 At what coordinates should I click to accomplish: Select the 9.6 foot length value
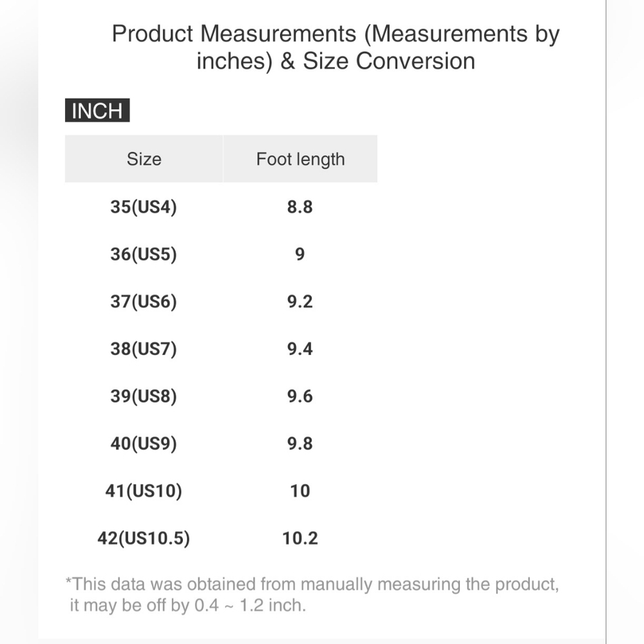click(x=300, y=396)
